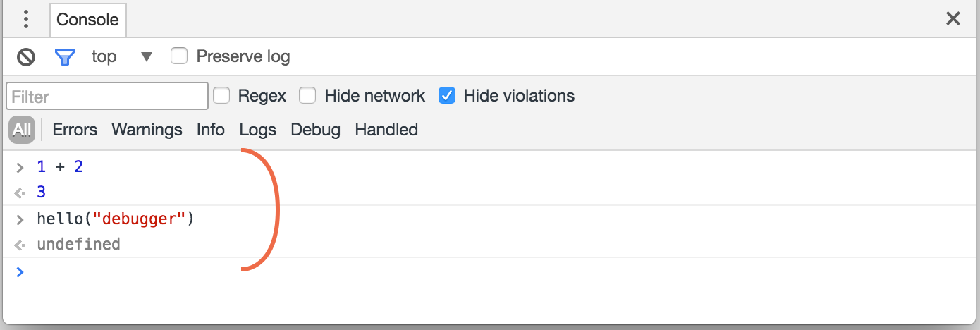Enable the Preserve log checkbox

point(179,56)
